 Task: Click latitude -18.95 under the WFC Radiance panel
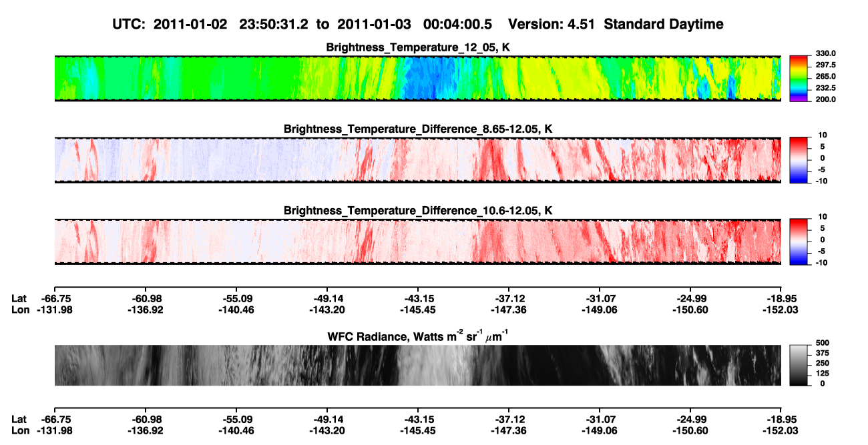[x=781, y=419]
